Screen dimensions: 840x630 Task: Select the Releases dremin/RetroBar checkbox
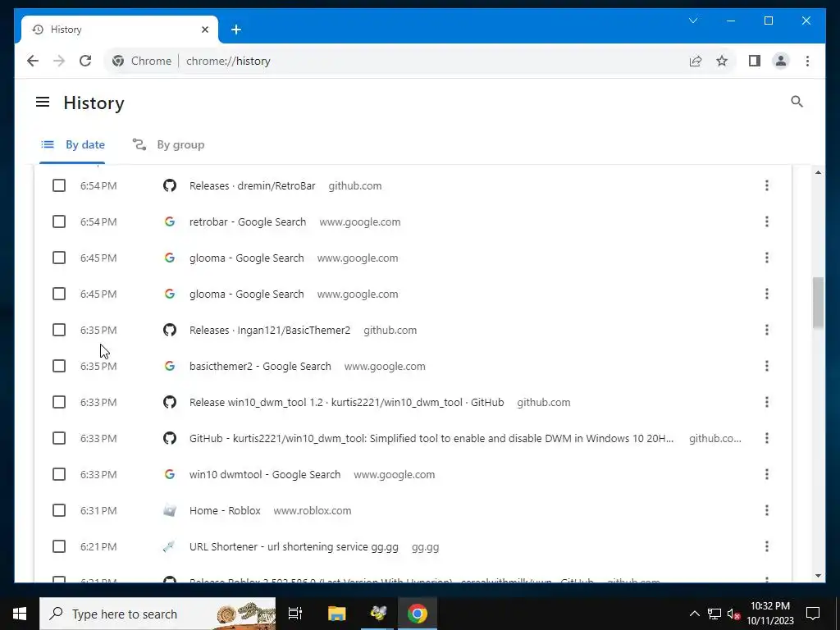point(59,185)
